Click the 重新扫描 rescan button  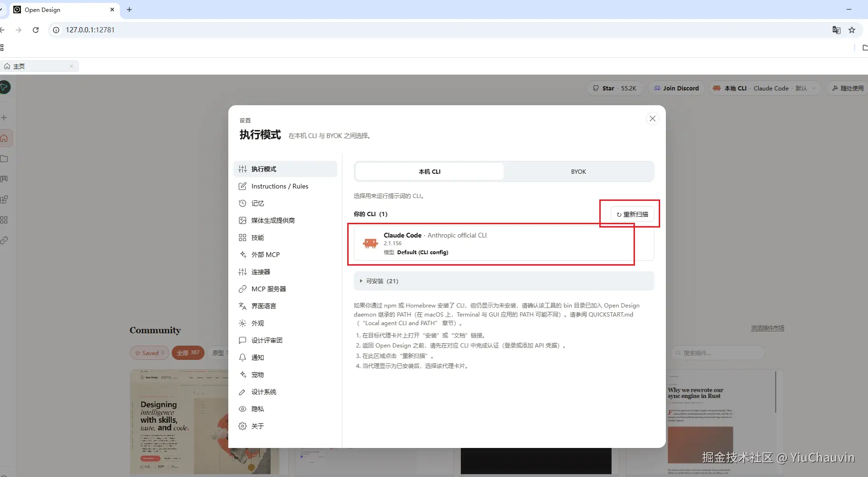[632, 214]
